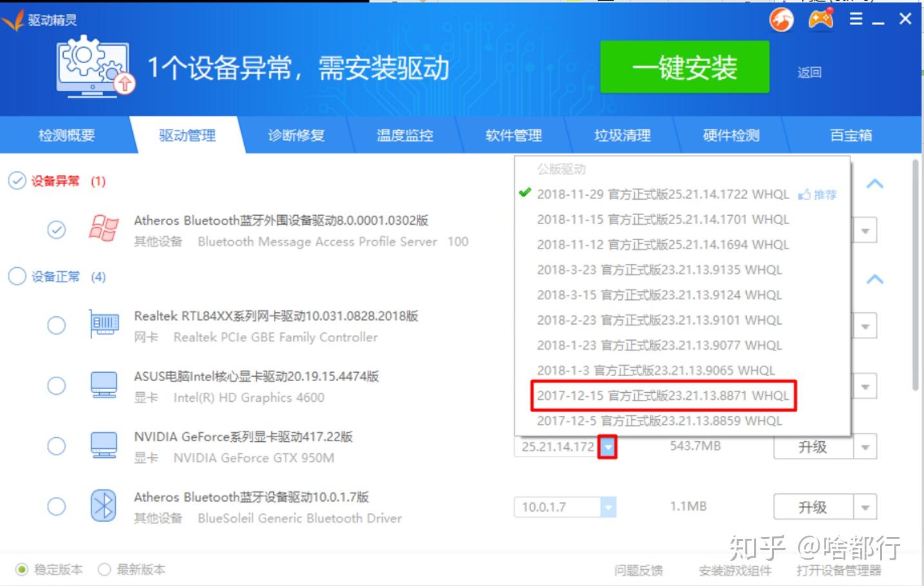Open the 问题反馈 link
924x586 pixels.
click(x=638, y=571)
